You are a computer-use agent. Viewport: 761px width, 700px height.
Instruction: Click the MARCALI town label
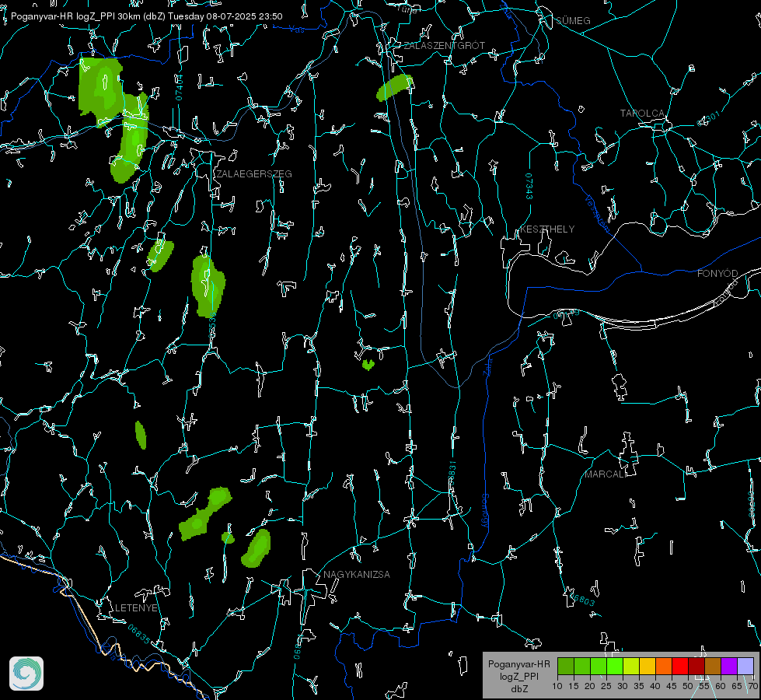(606, 474)
